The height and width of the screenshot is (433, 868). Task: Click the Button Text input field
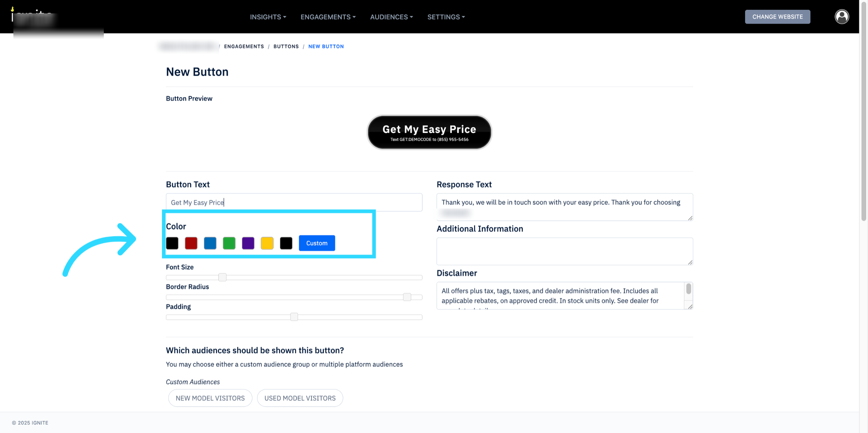(294, 202)
